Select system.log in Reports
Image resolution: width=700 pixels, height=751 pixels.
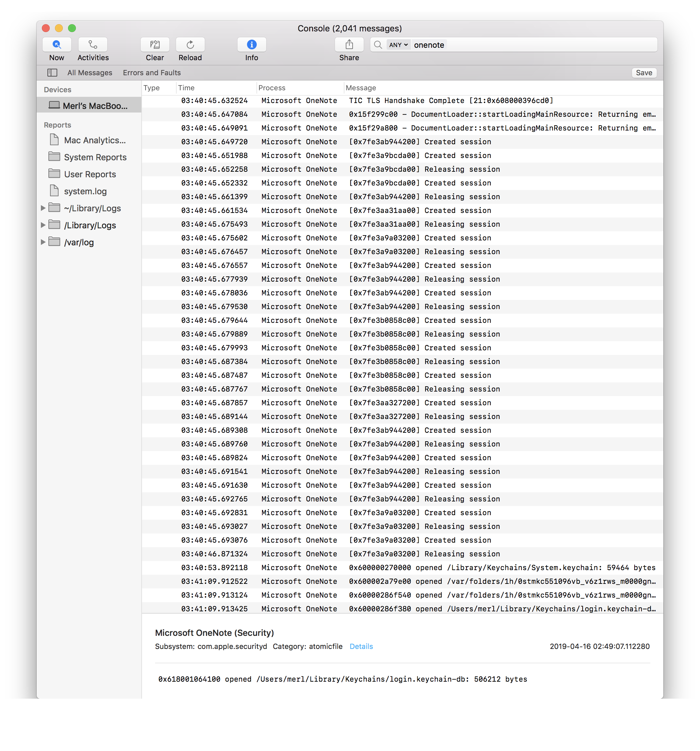click(x=85, y=191)
